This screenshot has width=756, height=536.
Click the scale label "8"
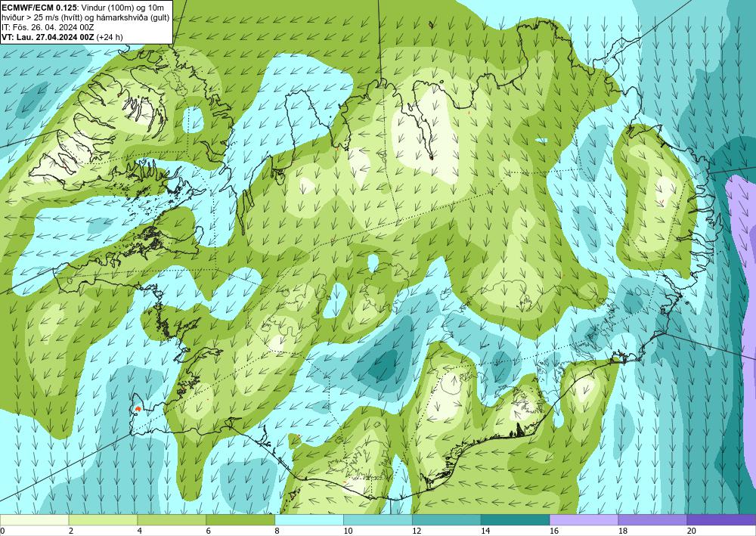tap(277, 531)
